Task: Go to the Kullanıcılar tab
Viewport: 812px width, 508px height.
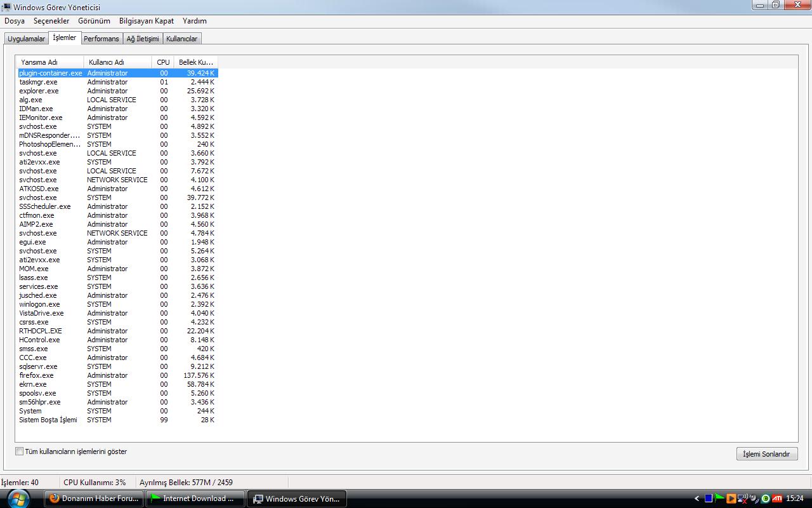Action: pos(182,39)
